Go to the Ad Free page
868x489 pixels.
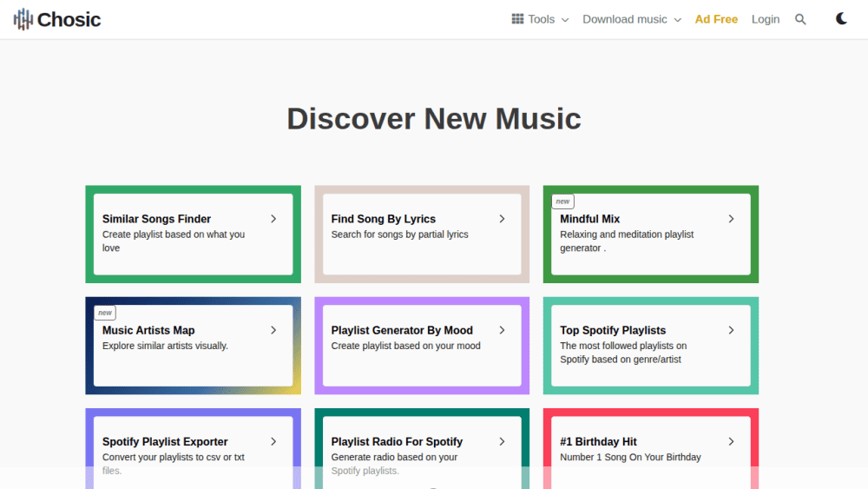point(716,19)
